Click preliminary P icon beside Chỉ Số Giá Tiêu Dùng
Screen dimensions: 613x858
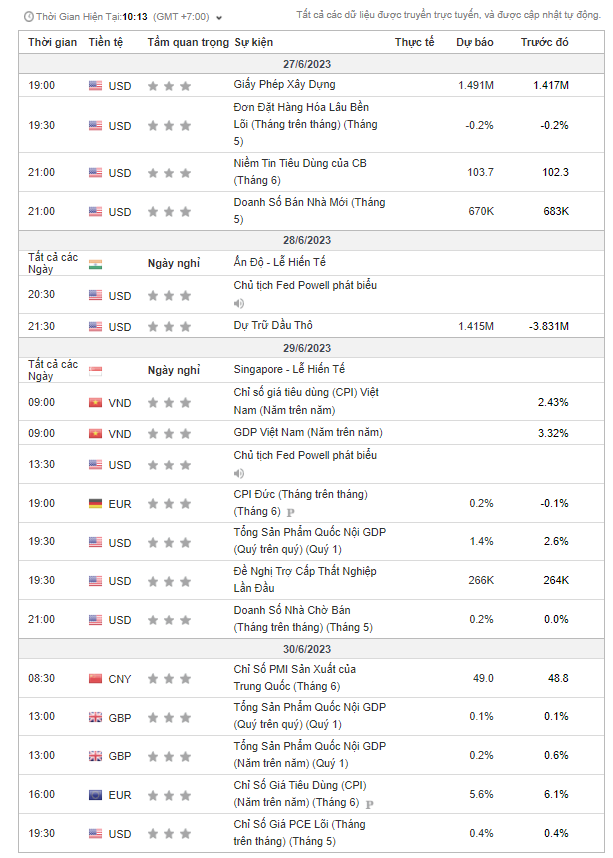pos(369,803)
